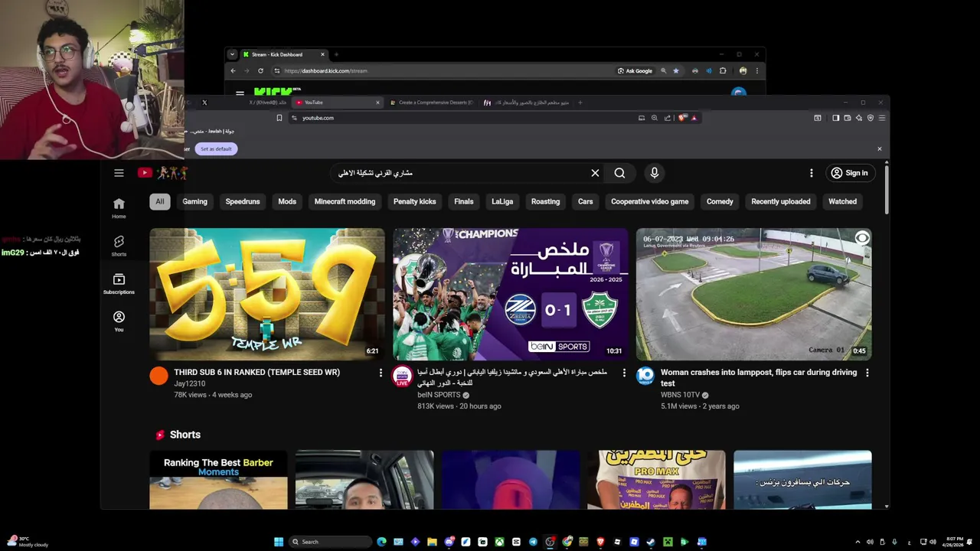Image resolution: width=980 pixels, height=551 pixels.
Task: Open the YouTube guide hamburger menu
Action: (x=119, y=173)
